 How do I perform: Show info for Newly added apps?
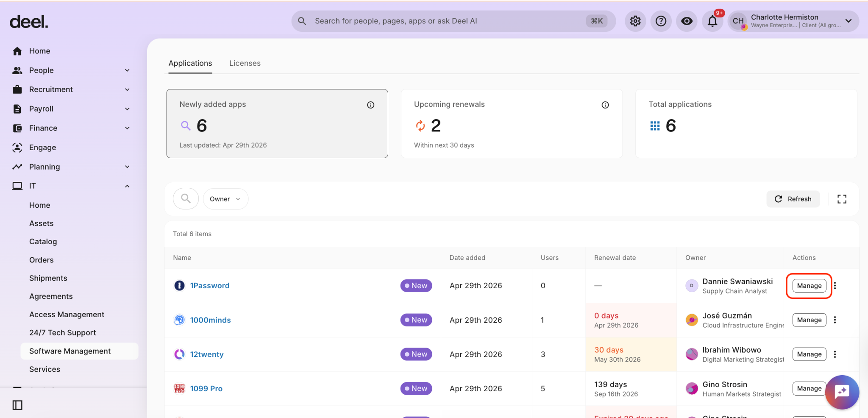pos(370,105)
